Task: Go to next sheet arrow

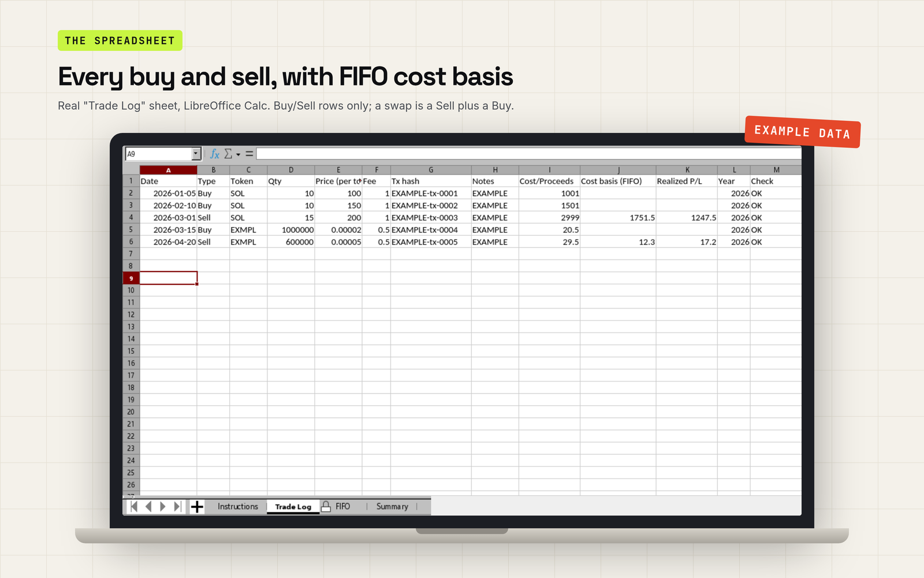Action: (163, 507)
